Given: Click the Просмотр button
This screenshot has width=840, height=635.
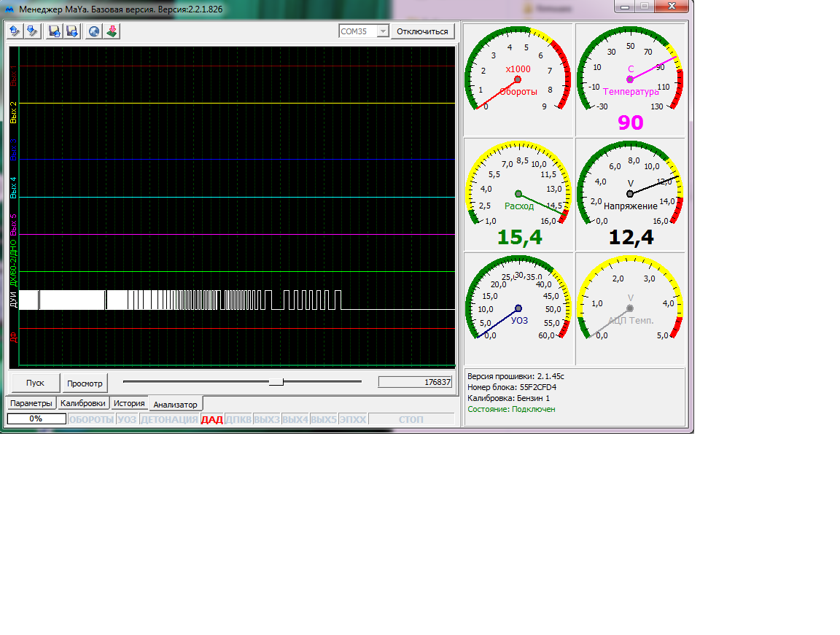Looking at the screenshot, I should point(85,383).
